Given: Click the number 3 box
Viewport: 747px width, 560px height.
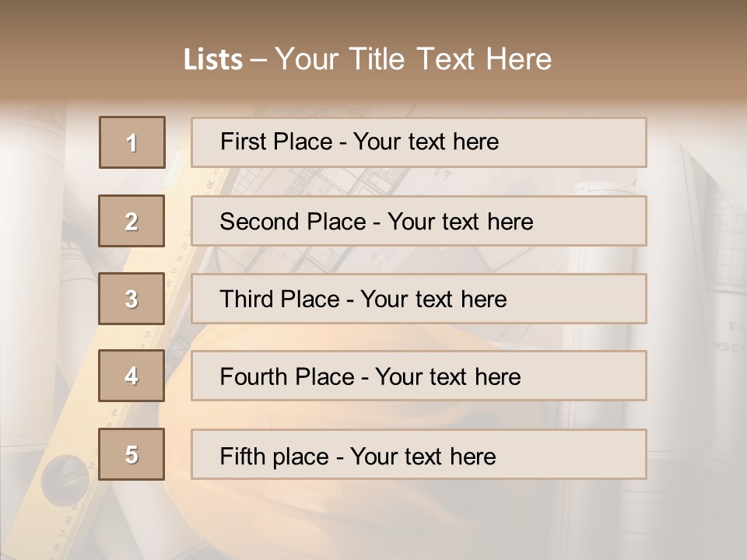Looking at the screenshot, I should (132, 299).
